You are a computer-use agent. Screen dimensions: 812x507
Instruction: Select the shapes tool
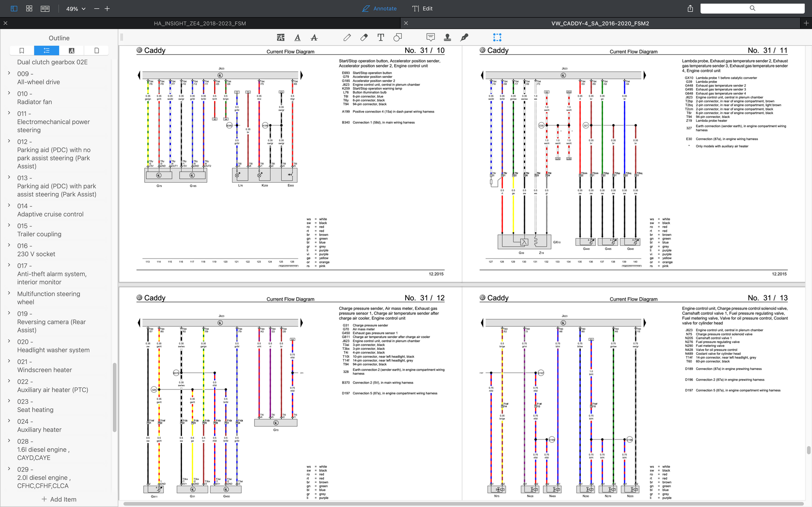pos(398,38)
